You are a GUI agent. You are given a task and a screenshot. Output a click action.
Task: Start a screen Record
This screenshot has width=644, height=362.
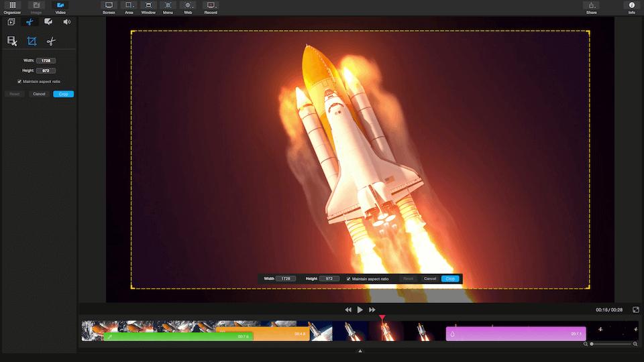[211, 7]
